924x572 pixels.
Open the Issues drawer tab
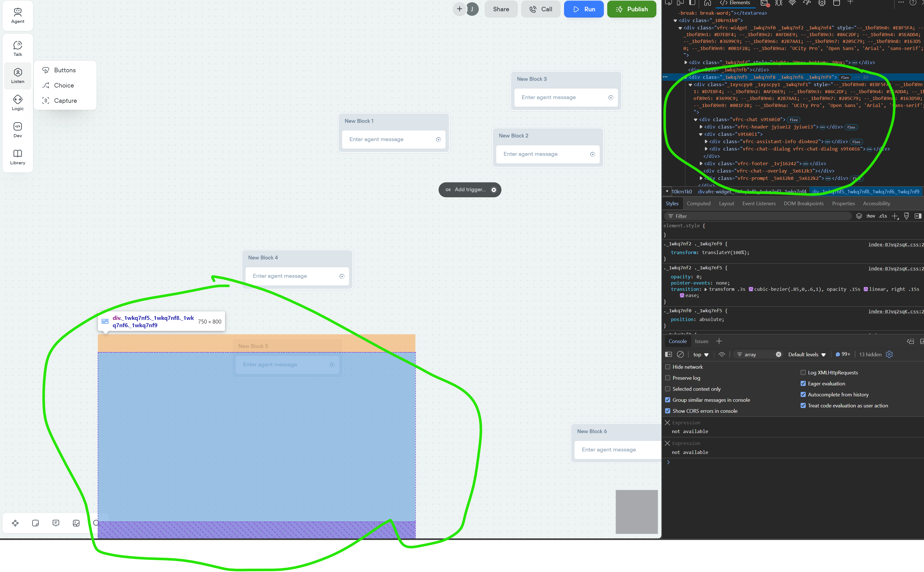tap(701, 341)
